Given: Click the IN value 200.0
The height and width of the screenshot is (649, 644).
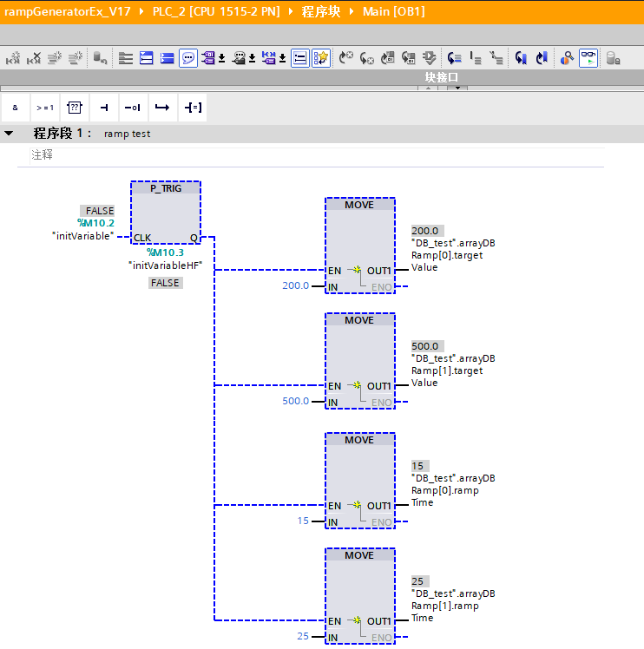Looking at the screenshot, I should point(296,285).
